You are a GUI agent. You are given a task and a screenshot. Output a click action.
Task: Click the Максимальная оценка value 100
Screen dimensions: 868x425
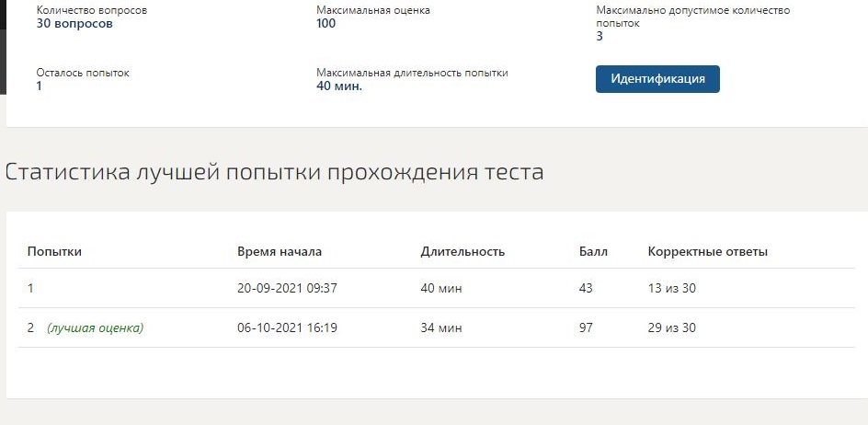[326, 23]
